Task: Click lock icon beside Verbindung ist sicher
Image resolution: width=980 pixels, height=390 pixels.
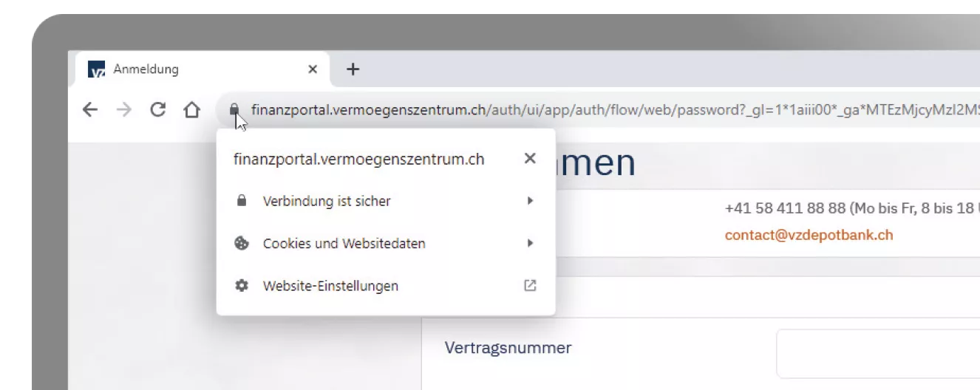Action: 241,201
